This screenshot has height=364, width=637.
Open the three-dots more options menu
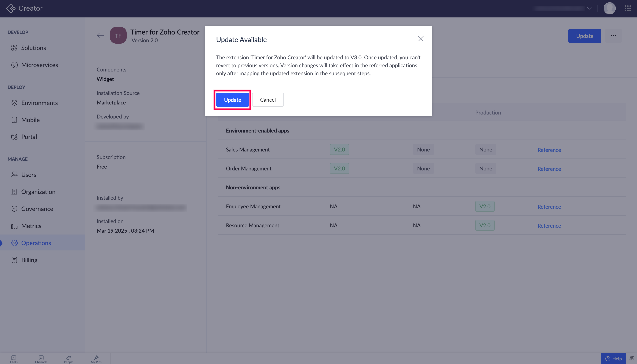click(x=613, y=36)
